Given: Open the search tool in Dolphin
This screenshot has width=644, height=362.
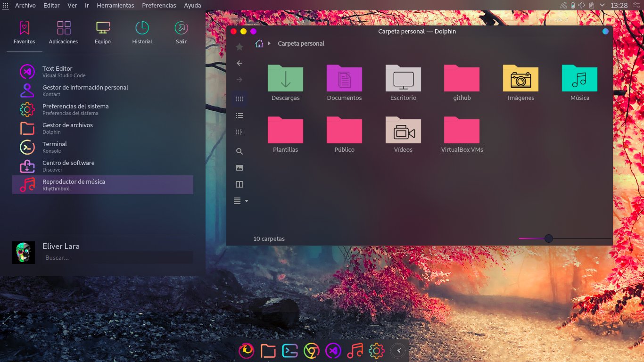Looking at the screenshot, I should (239, 151).
